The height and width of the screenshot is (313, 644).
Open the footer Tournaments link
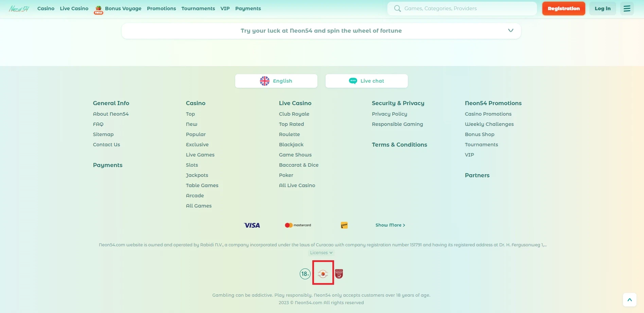(x=481, y=145)
